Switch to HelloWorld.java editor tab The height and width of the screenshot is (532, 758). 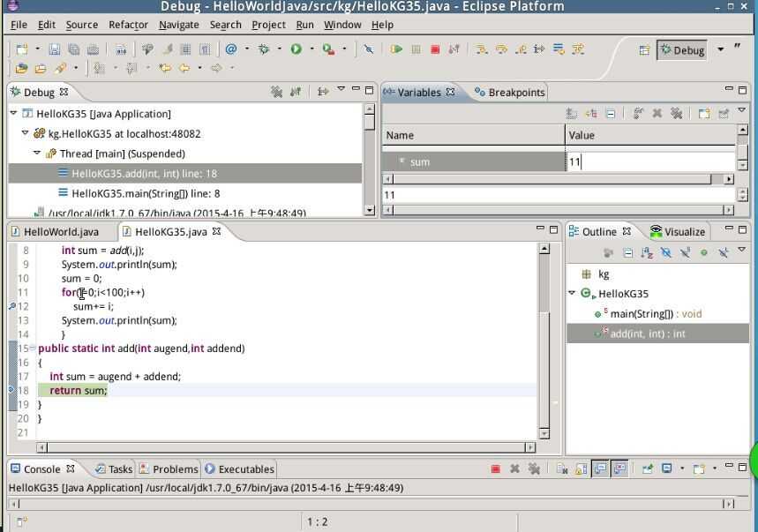pyautogui.click(x=56, y=232)
